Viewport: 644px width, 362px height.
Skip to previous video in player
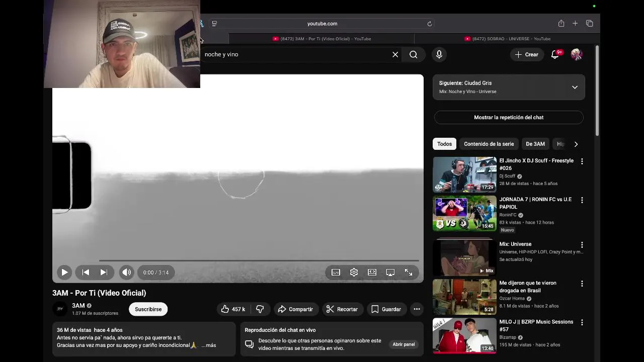(86, 272)
